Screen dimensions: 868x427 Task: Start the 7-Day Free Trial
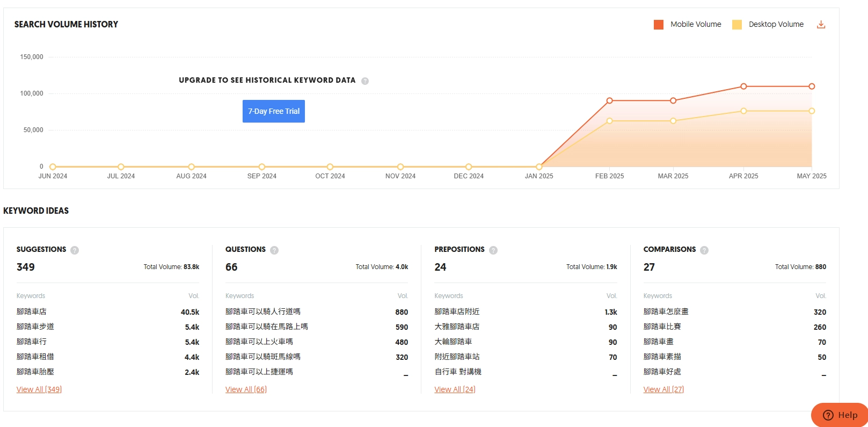(274, 111)
